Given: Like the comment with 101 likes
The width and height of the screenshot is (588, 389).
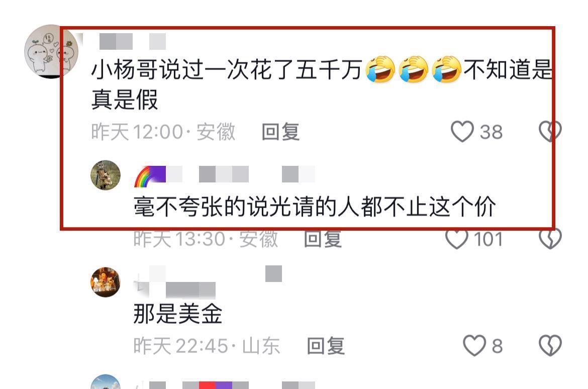Looking at the screenshot, I should [x=457, y=239].
